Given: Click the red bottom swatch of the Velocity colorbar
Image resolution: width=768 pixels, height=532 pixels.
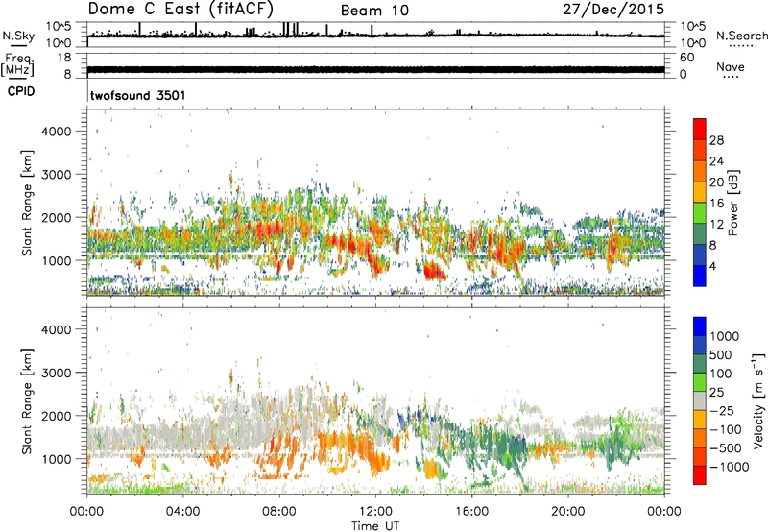Looking at the screenshot, I should (x=700, y=475).
